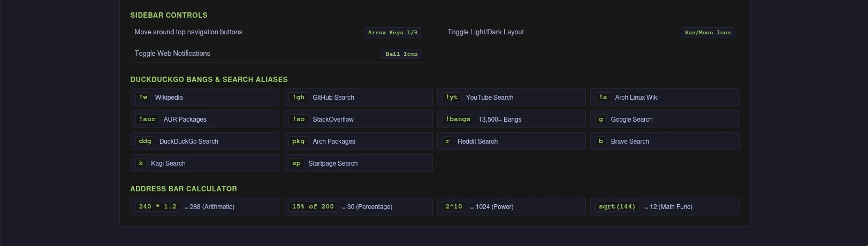Viewport: 868px width, 246px height.
Task: Click the 'Bell Icon' badge
Action: [x=401, y=54]
